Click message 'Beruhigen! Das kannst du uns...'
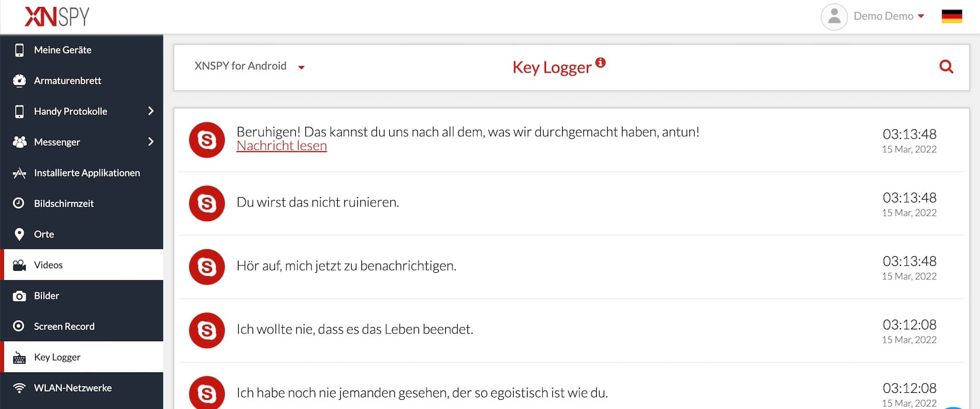This screenshot has height=409, width=980. click(468, 132)
